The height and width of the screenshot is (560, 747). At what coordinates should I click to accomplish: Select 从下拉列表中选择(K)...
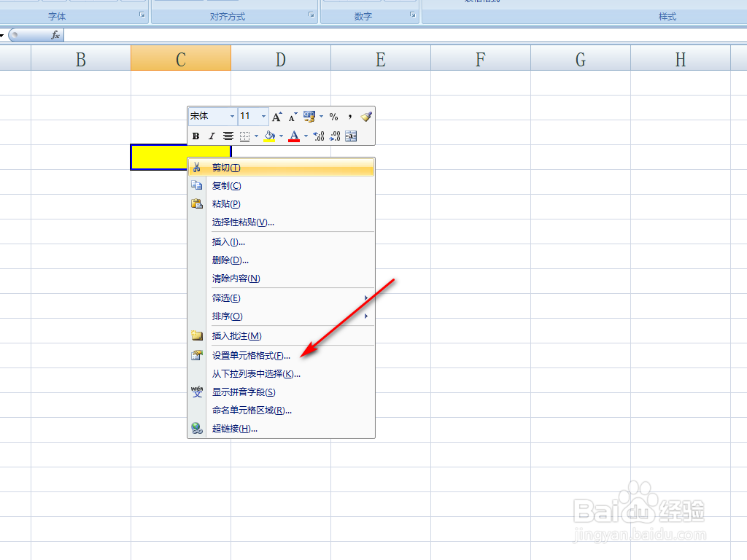click(x=281, y=374)
